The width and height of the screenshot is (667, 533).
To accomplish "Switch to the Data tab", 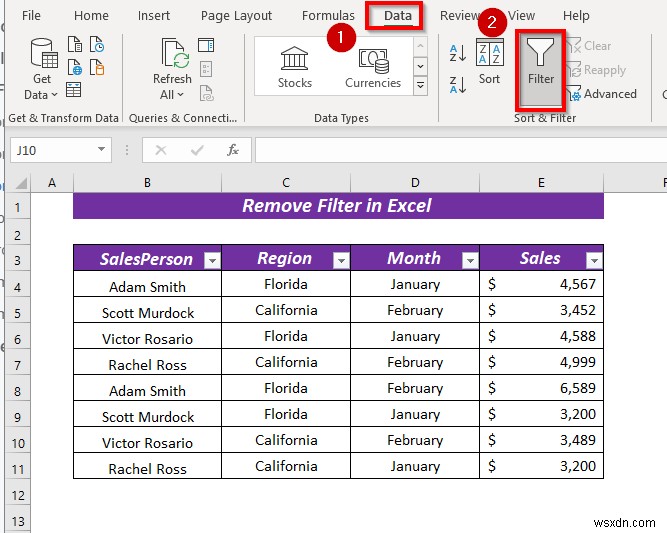I will click(398, 16).
